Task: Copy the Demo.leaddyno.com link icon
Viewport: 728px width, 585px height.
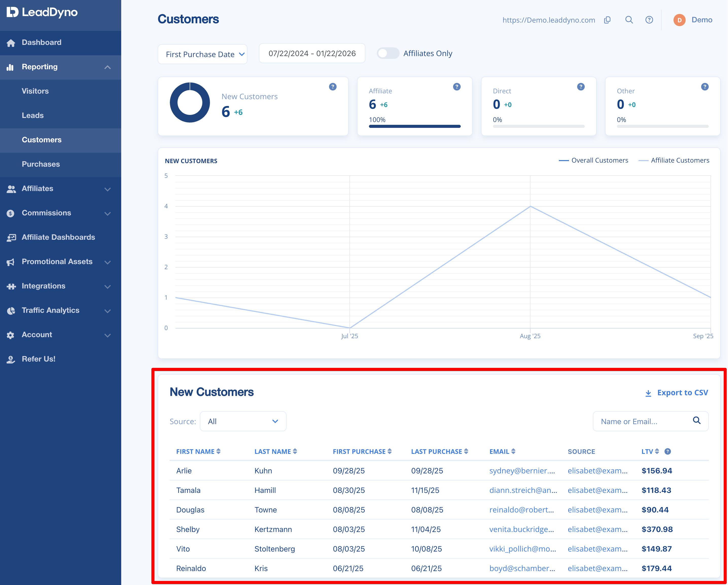Action: tap(607, 20)
